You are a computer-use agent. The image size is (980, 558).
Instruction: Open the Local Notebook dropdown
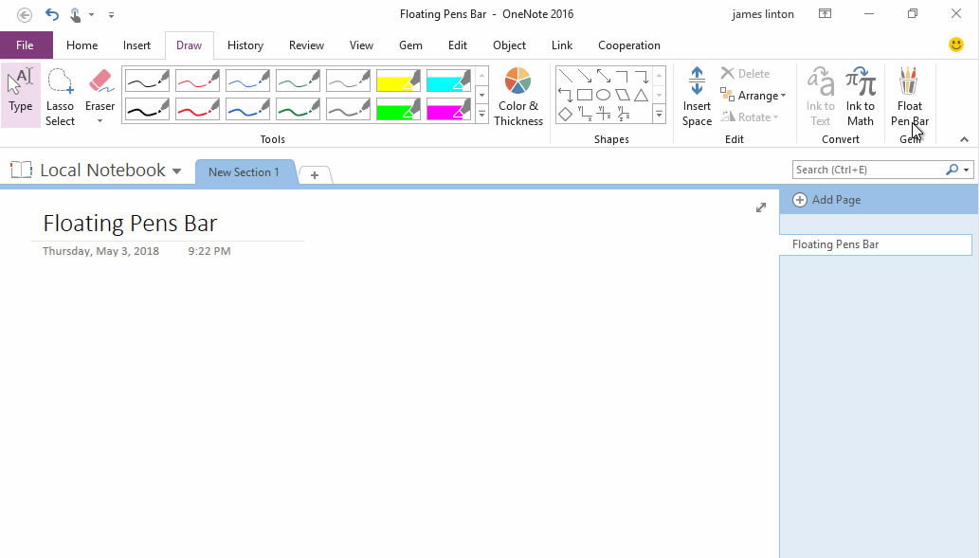(x=177, y=171)
